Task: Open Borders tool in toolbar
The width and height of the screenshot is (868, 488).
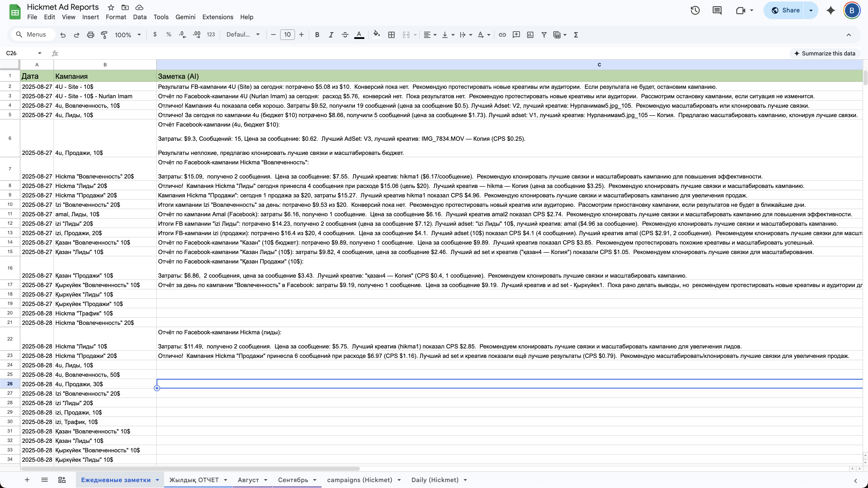Action: pyautogui.click(x=391, y=35)
